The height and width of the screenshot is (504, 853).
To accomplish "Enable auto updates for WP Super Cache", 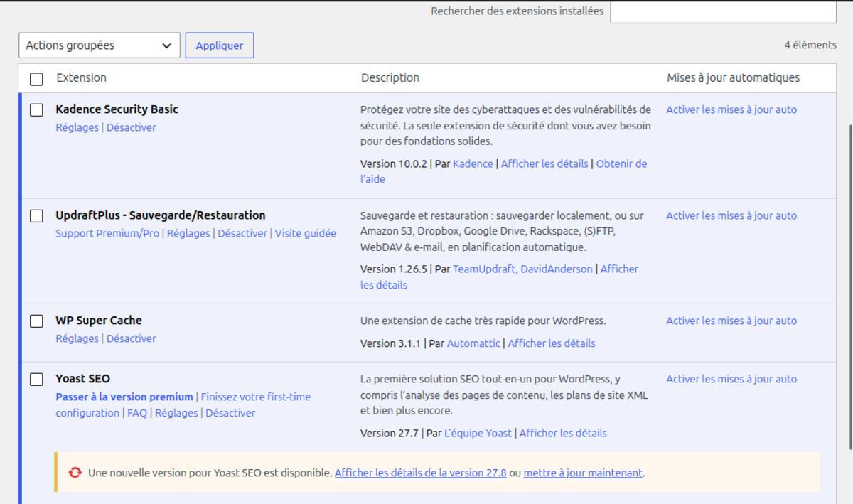I will [731, 321].
